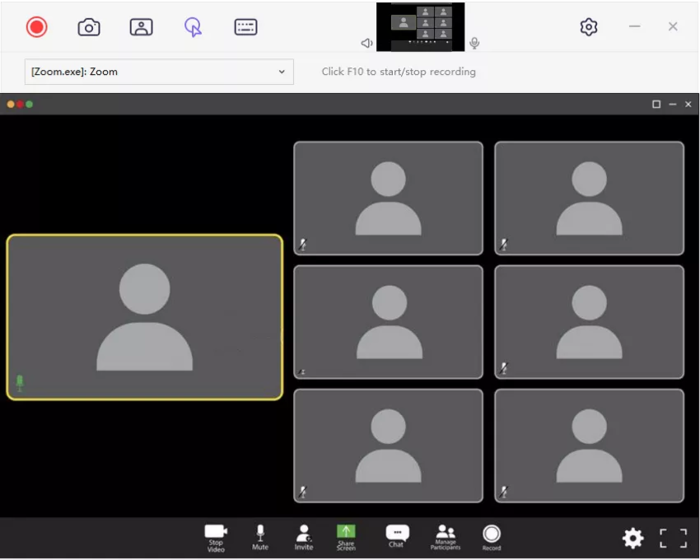The height and width of the screenshot is (560, 700).
Task: Start recording with the red record button
Action: coord(37,27)
